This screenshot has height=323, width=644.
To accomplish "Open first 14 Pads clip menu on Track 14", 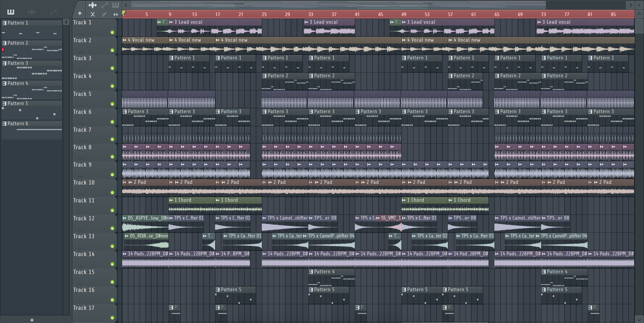I will [125, 254].
